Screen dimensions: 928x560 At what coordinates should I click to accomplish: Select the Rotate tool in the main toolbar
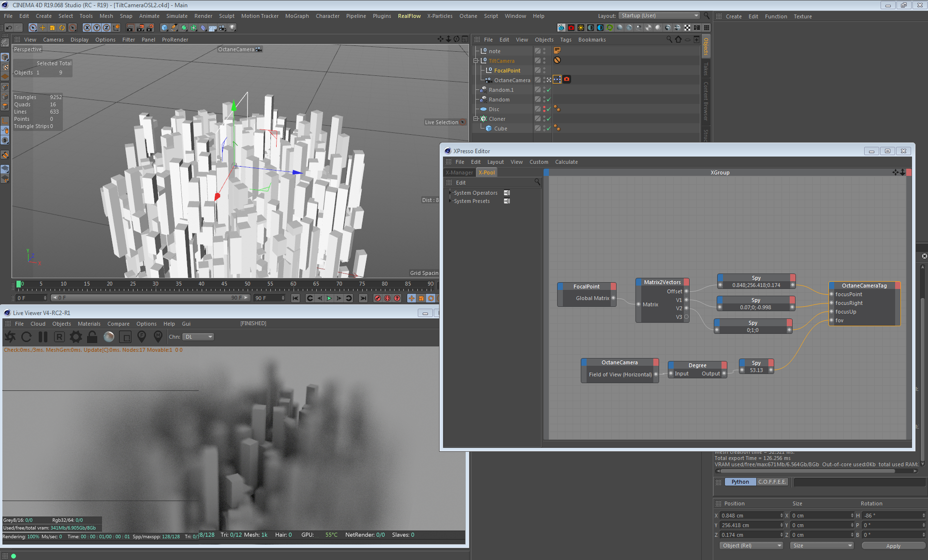pos(62,28)
